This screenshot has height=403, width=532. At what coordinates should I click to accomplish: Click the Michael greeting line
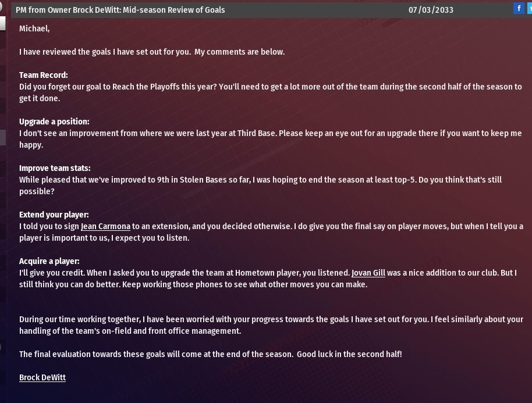coord(34,28)
